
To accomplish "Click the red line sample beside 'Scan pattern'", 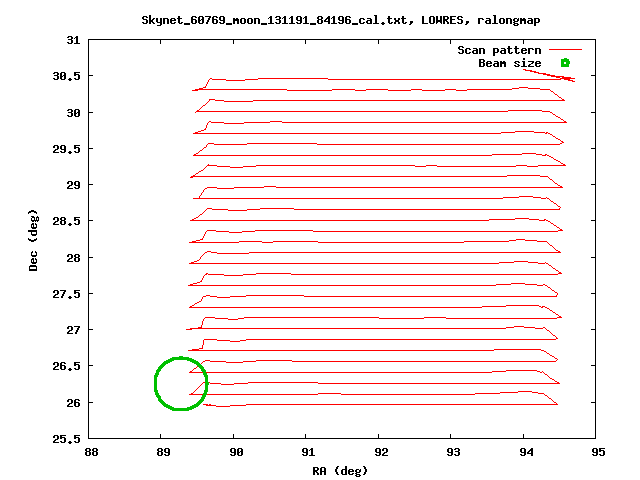I will 565,50.
